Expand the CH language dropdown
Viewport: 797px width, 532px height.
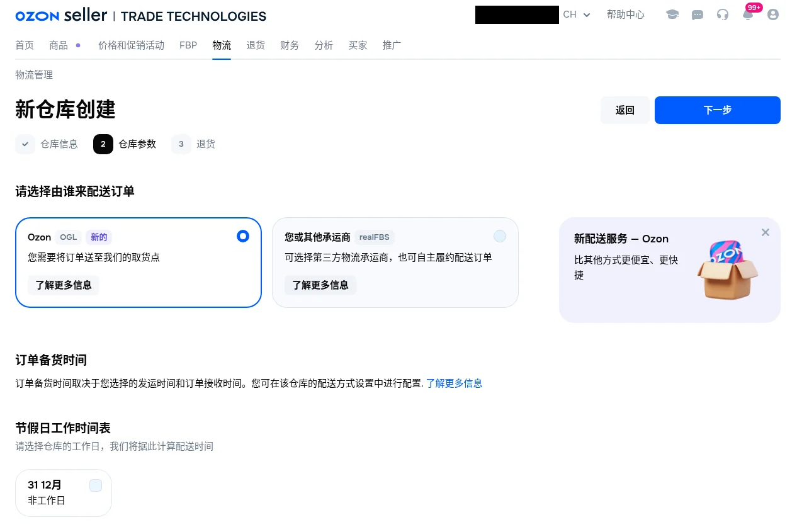pyautogui.click(x=577, y=14)
